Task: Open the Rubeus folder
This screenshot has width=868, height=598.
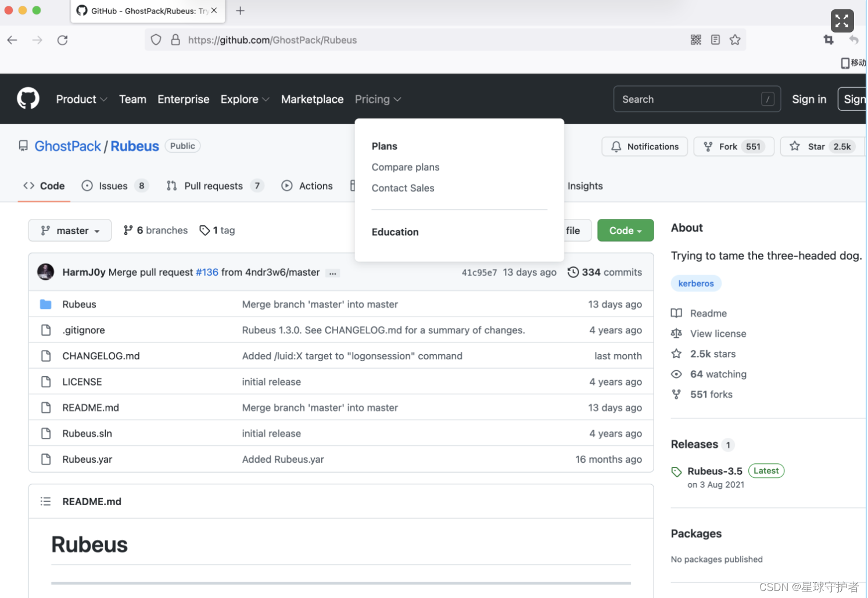Action: pyautogui.click(x=79, y=304)
